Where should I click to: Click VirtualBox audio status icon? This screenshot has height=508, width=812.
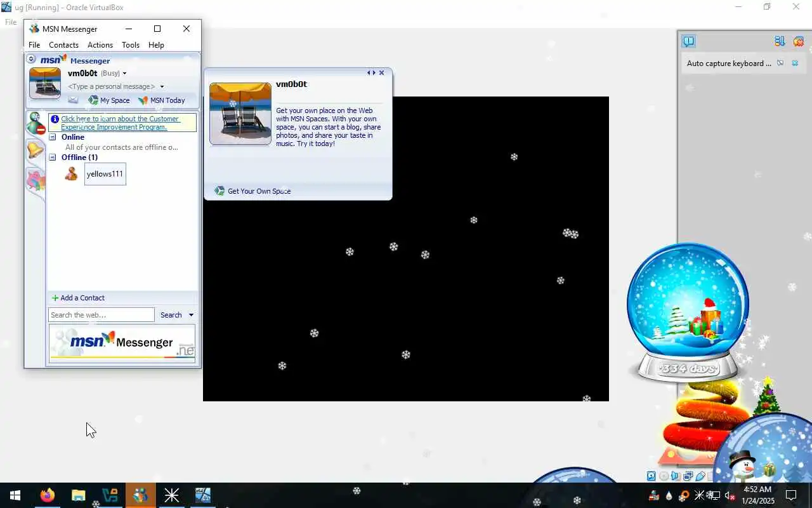click(x=676, y=476)
